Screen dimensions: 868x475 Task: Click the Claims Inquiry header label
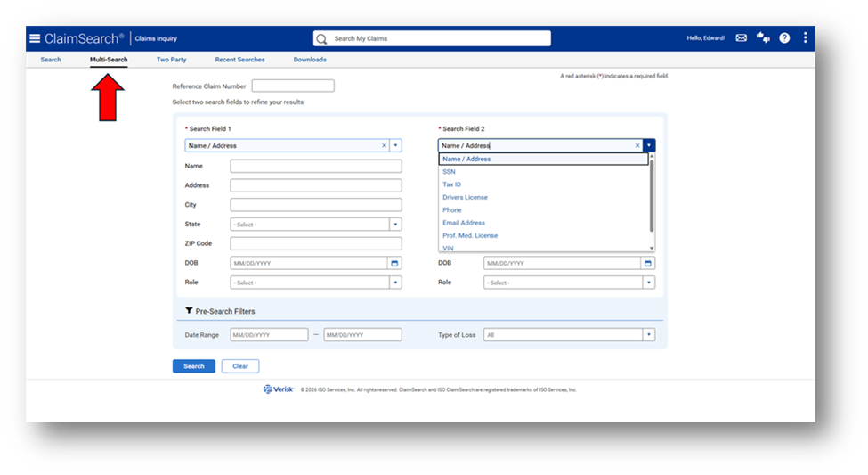156,39
